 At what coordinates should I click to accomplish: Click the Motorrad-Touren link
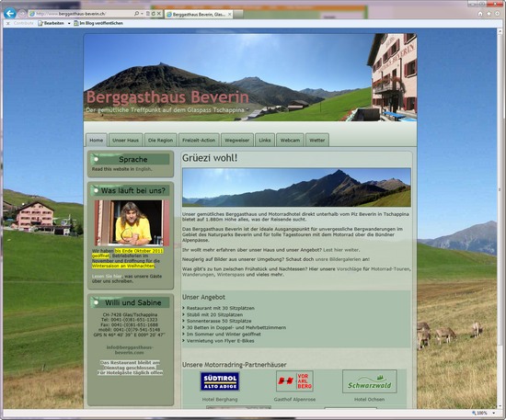(x=390, y=269)
